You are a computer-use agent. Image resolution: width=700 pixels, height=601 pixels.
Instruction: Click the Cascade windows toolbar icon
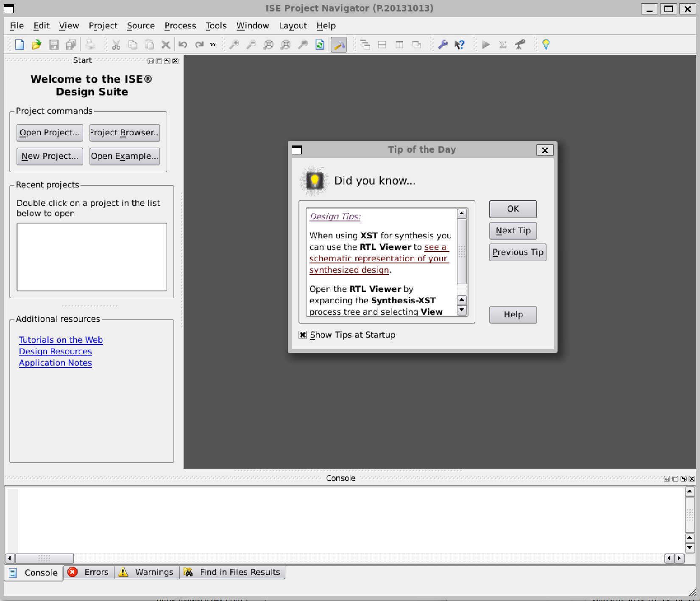click(365, 45)
